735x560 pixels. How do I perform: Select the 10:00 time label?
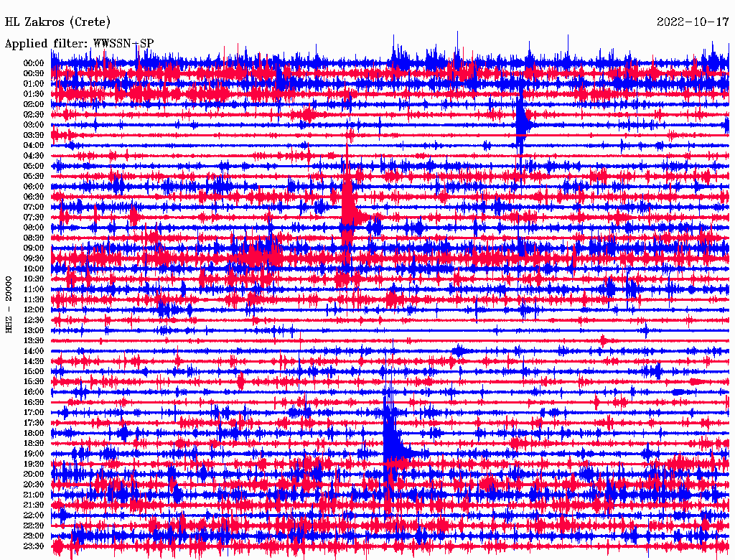coord(34,269)
